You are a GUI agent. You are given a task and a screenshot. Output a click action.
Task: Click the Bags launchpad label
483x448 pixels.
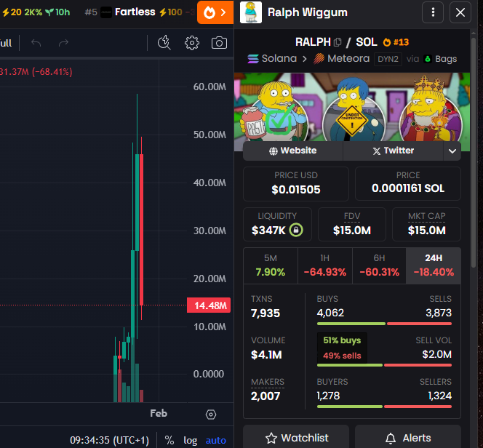coord(446,59)
